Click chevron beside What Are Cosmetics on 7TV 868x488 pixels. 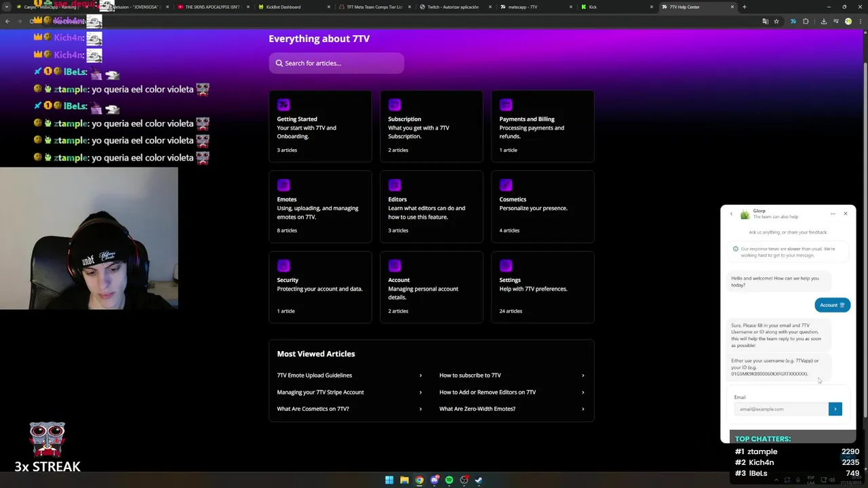420,409
